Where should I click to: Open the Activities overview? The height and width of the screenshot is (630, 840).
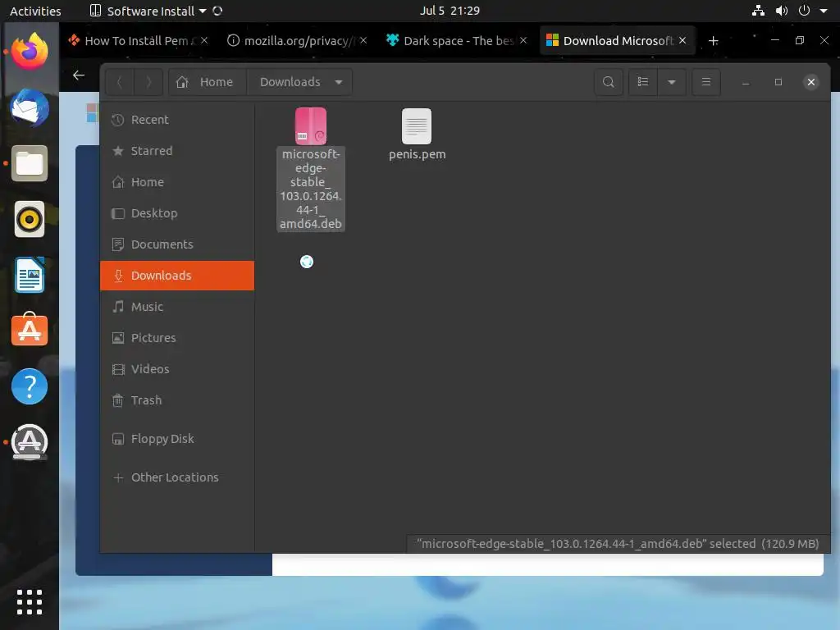[35, 11]
